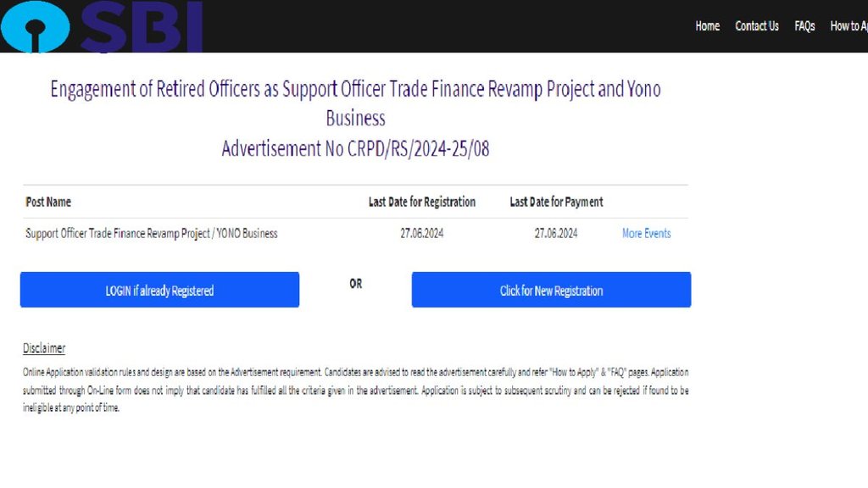Viewport: 868px width, 488px height.
Task: Click the underlined Disclaimer heading
Action: pos(44,348)
